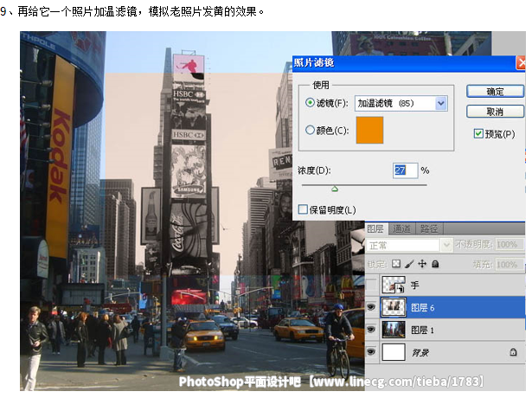Image resolution: width=532 pixels, height=398 pixels.
Task: Hide 图层 1 with eye icon
Action: 371,330
